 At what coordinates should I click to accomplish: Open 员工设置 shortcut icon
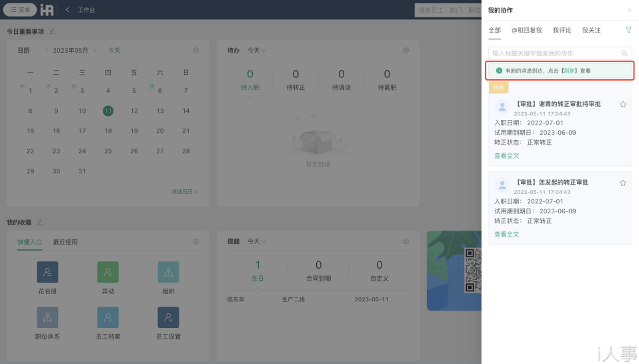click(168, 317)
